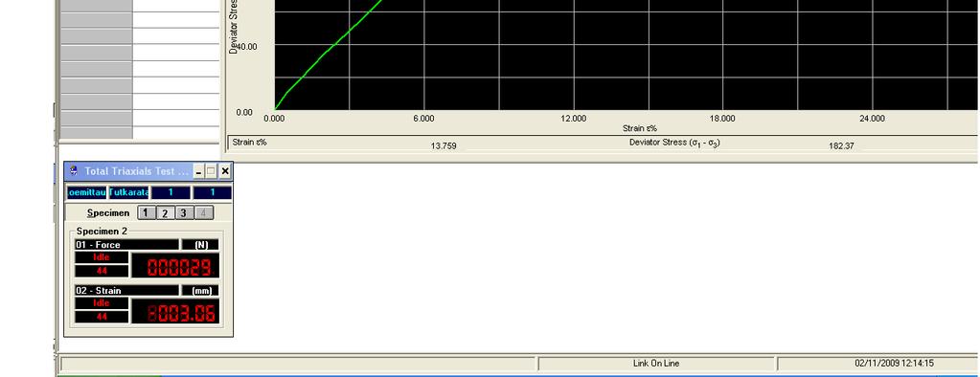Click the (N) force unit box

click(x=200, y=245)
